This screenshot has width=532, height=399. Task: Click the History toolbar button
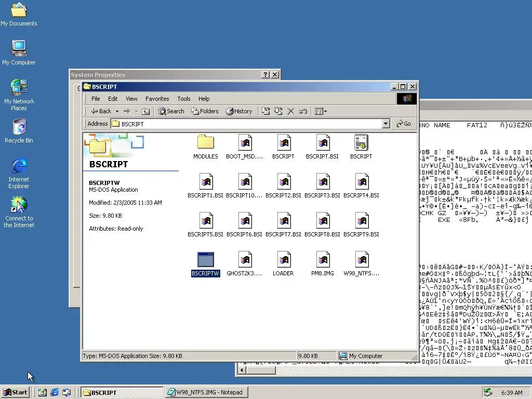pos(239,111)
